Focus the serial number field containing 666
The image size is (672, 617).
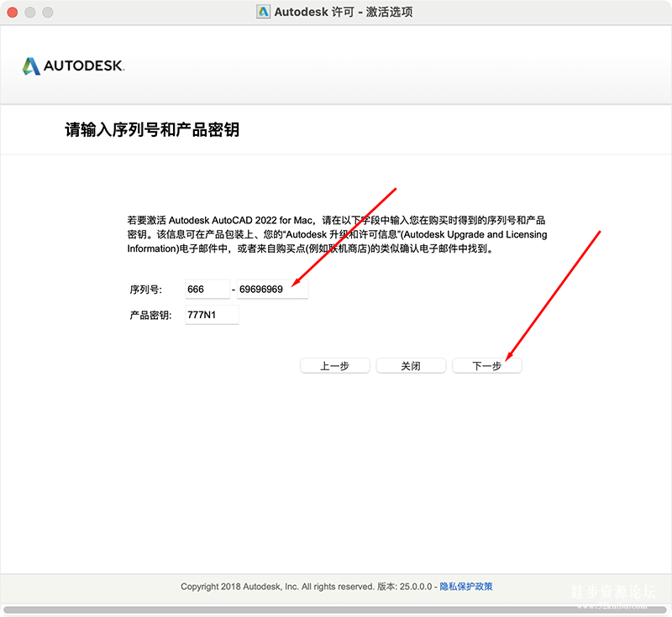[207, 289]
